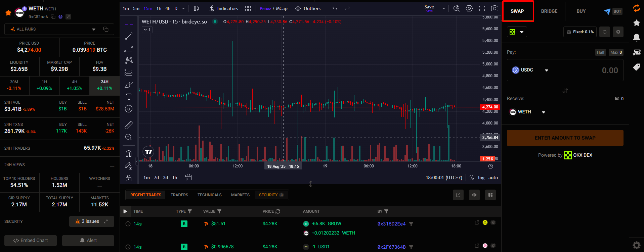Open the notifications bell in sidebar

coord(637,37)
